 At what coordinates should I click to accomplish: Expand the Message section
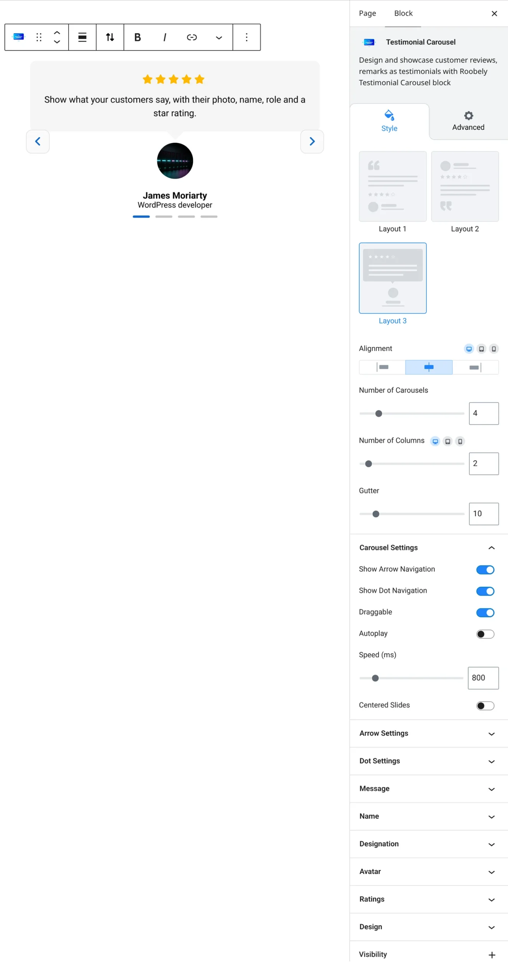pos(429,789)
